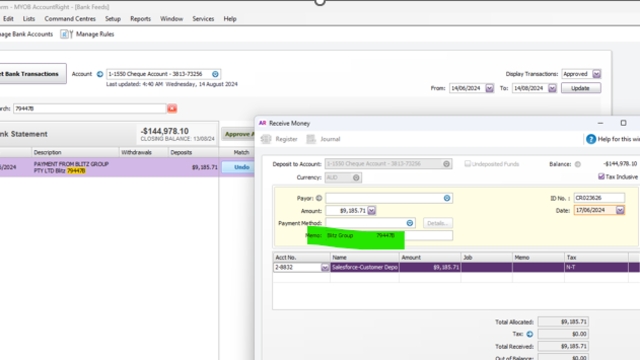Open the From date calendar dropdown

coord(489,88)
